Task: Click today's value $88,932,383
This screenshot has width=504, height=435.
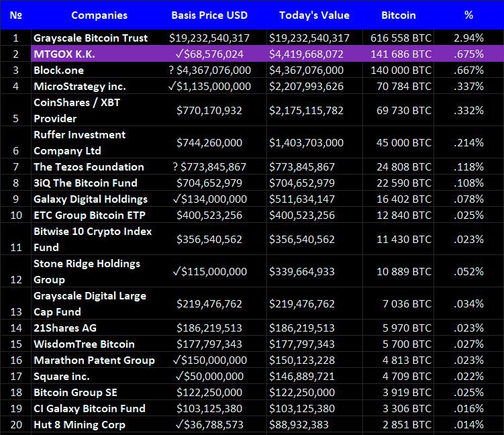Action: pyautogui.click(x=297, y=424)
